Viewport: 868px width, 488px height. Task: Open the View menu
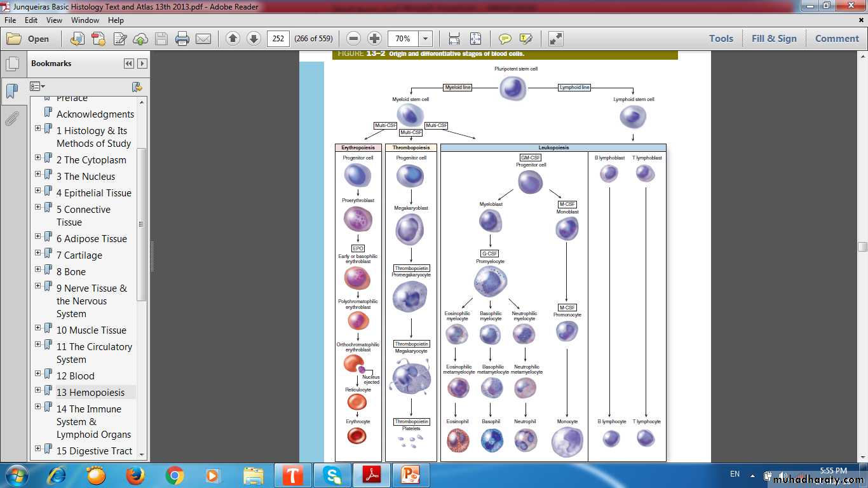[x=54, y=20]
